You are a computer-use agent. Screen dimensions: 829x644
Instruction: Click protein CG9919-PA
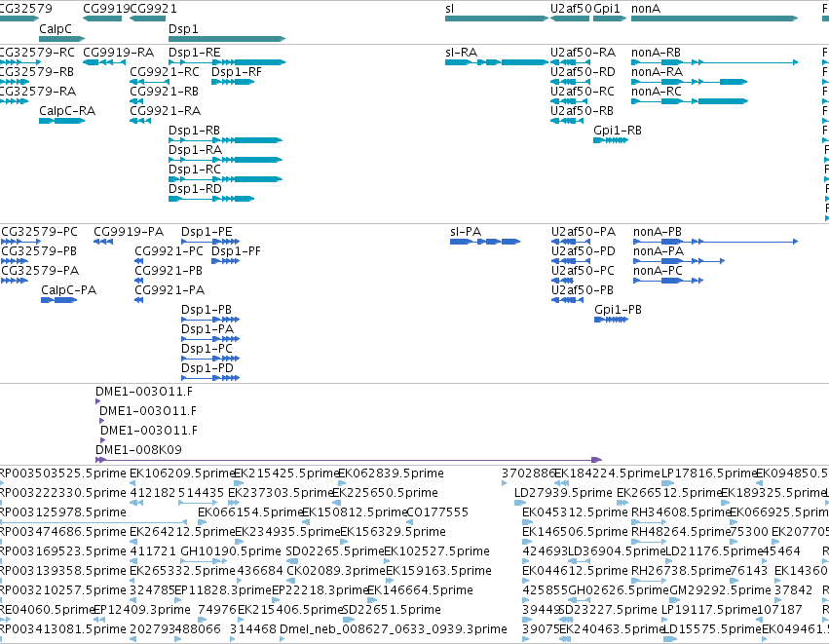[x=103, y=242]
